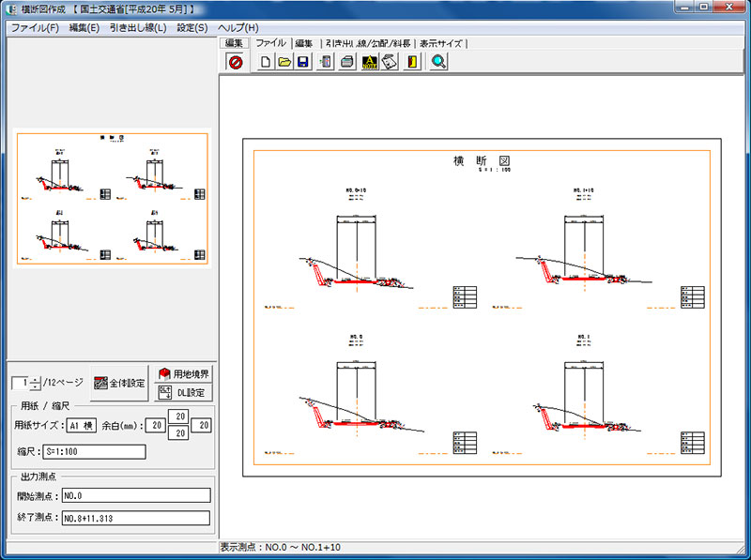
Task: Increase page number with up spinner arrow
Action: point(36,378)
